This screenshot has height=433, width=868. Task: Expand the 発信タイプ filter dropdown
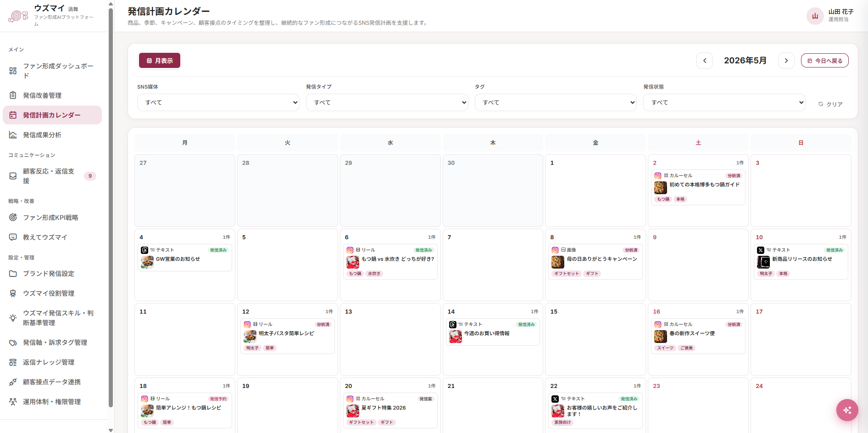pos(387,102)
